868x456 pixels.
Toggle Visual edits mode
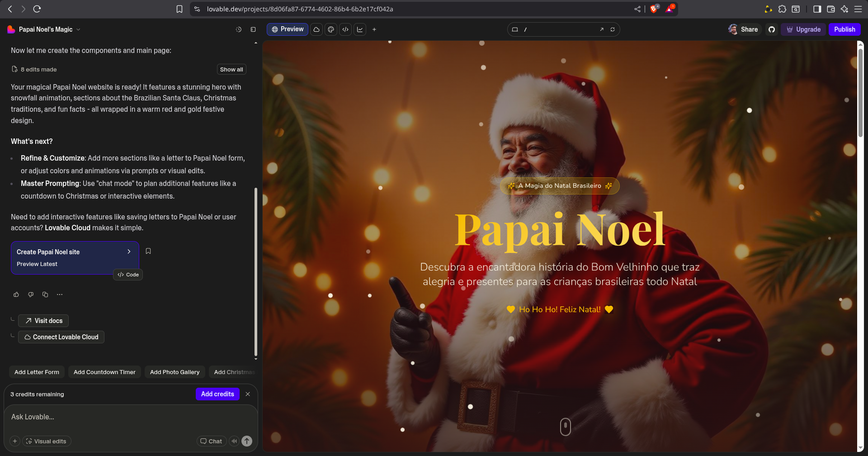coord(47,441)
